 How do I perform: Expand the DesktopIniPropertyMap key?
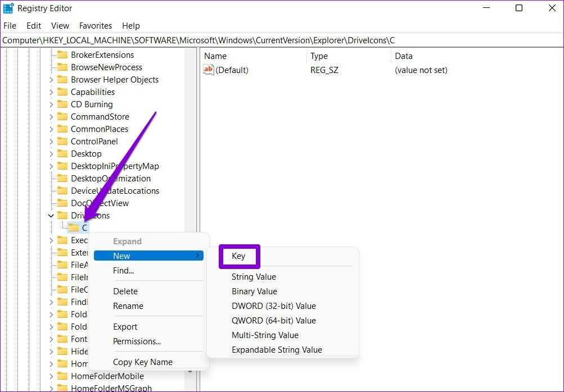click(51, 166)
